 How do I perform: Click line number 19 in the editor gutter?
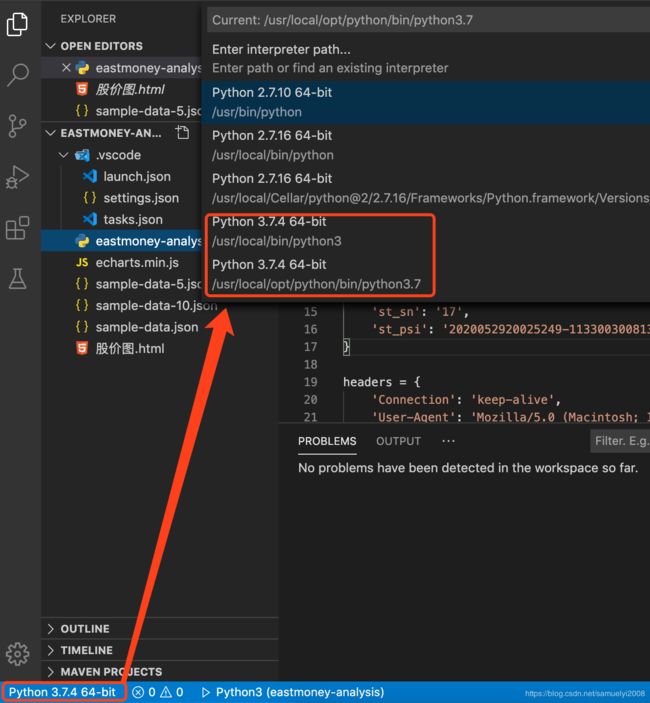tap(310, 382)
